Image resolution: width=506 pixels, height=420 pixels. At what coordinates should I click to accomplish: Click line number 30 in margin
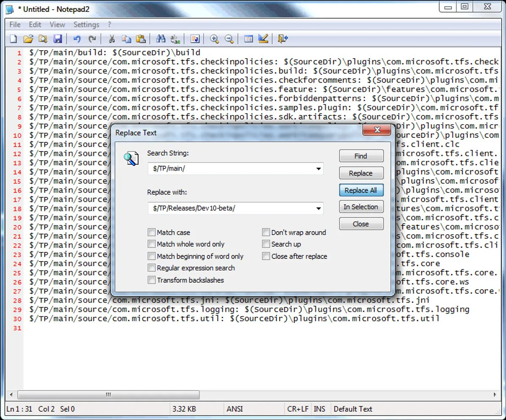(17, 319)
